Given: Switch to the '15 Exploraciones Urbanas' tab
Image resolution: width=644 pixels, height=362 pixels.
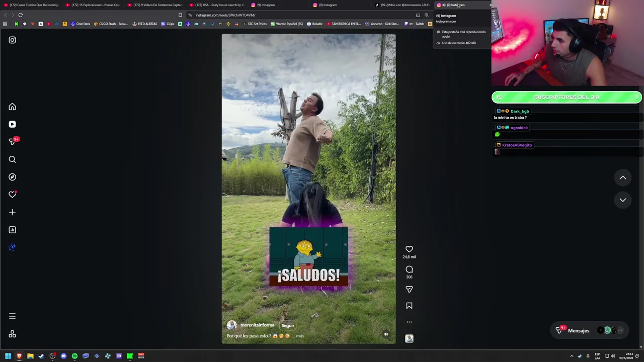Looking at the screenshot, I should pyautogui.click(x=93, y=5).
